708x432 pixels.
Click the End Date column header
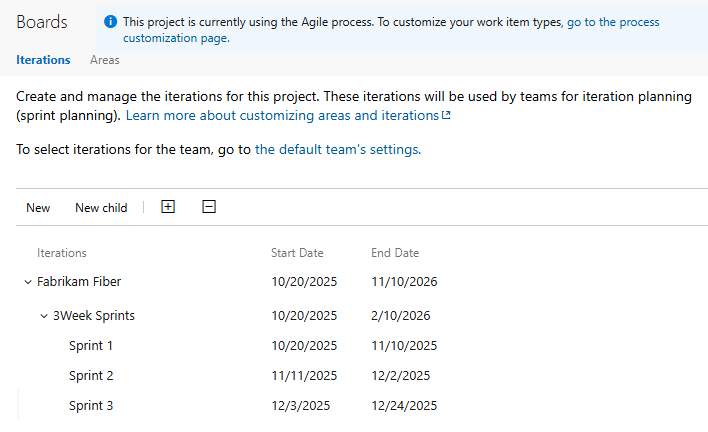coord(395,253)
